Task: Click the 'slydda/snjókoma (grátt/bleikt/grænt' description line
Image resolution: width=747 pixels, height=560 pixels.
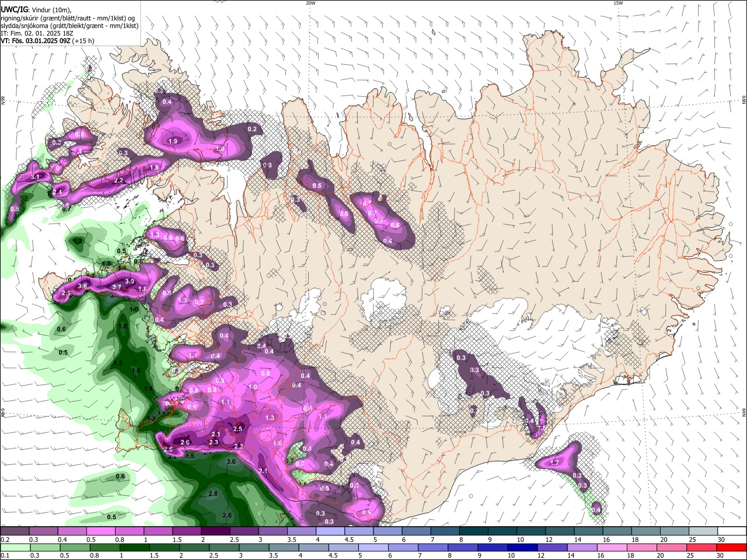Action: coord(69,26)
